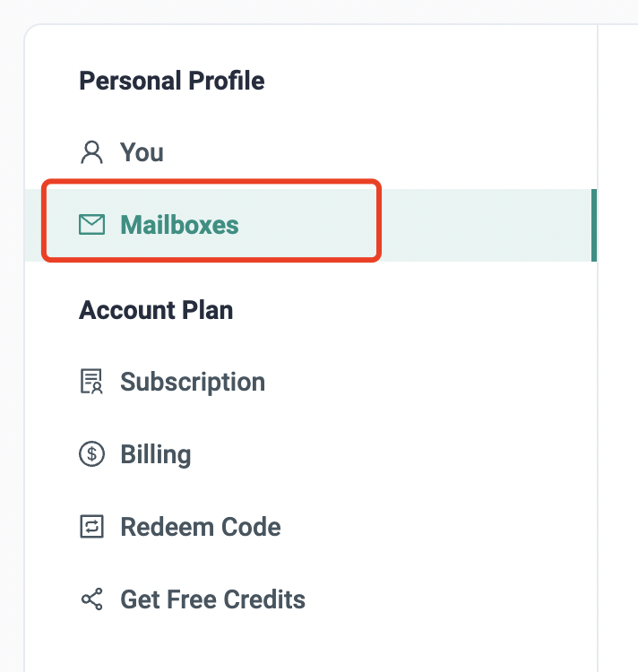Click empty highlighted space right of Mailboxes label

pyautogui.click(x=484, y=225)
